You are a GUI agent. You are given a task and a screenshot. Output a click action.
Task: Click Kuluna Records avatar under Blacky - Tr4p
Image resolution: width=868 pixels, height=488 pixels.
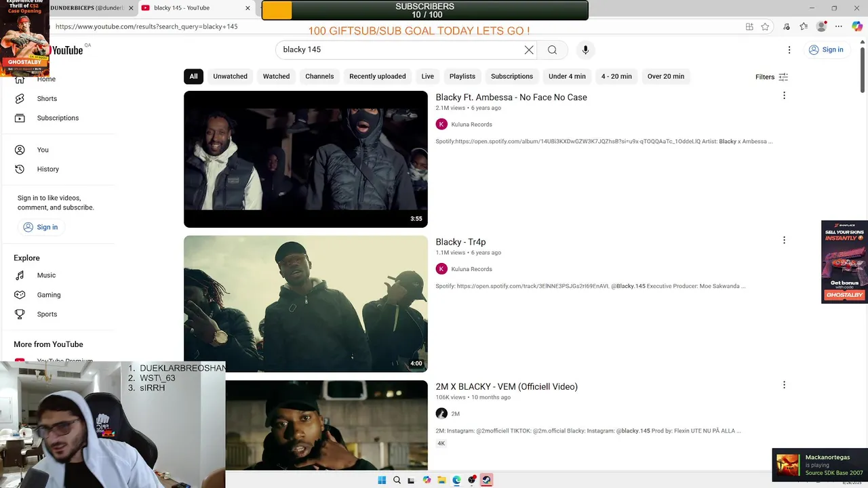[x=441, y=268]
